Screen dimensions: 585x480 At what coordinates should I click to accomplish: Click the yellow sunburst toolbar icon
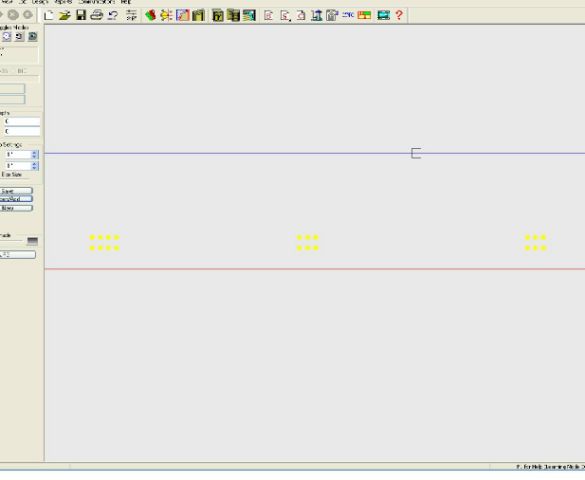[166, 15]
